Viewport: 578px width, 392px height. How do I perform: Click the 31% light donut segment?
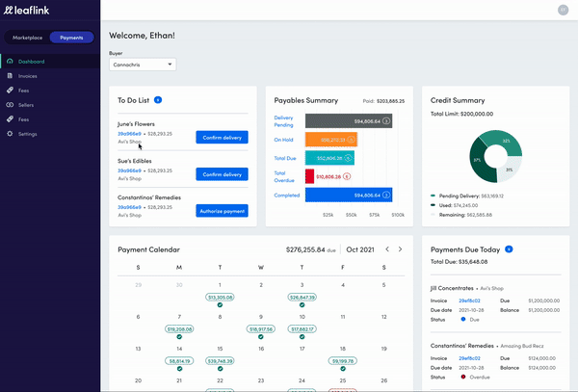point(511,170)
